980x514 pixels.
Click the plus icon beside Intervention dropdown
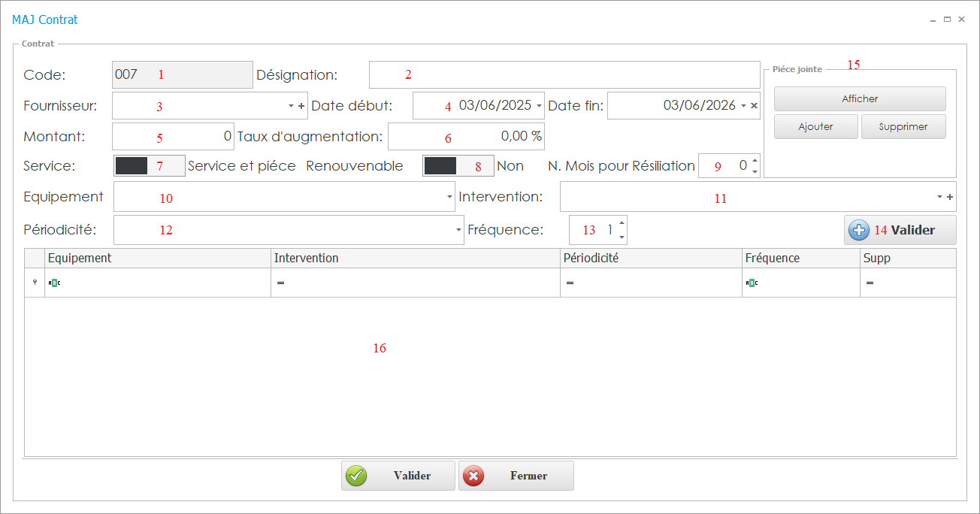tap(950, 197)
